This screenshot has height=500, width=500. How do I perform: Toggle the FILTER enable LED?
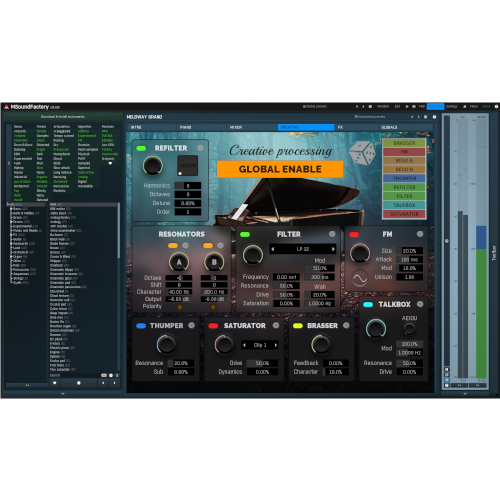tap(245, 234)
